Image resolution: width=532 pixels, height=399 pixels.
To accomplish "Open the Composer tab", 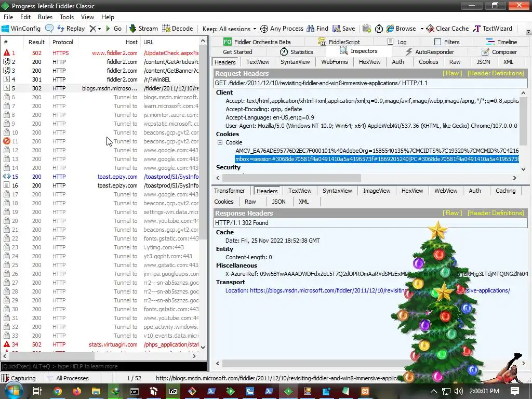I will pyautogui.click(x=499, y=51).
